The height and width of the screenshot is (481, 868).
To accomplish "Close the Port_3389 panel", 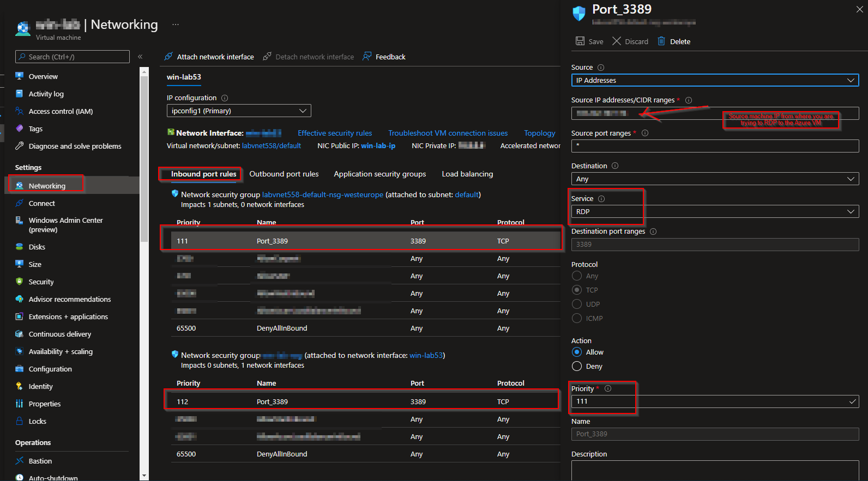I will pyautogui.click(x=859, y=9).
